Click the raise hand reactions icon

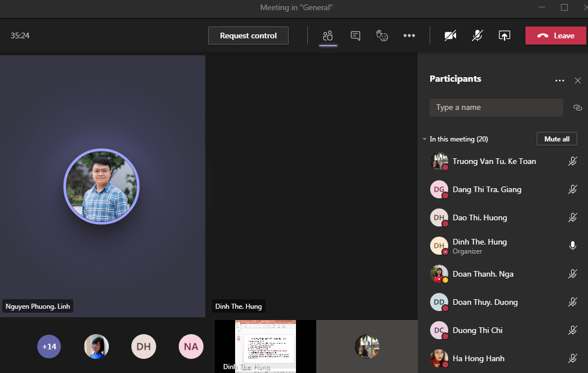click(382, 35)
